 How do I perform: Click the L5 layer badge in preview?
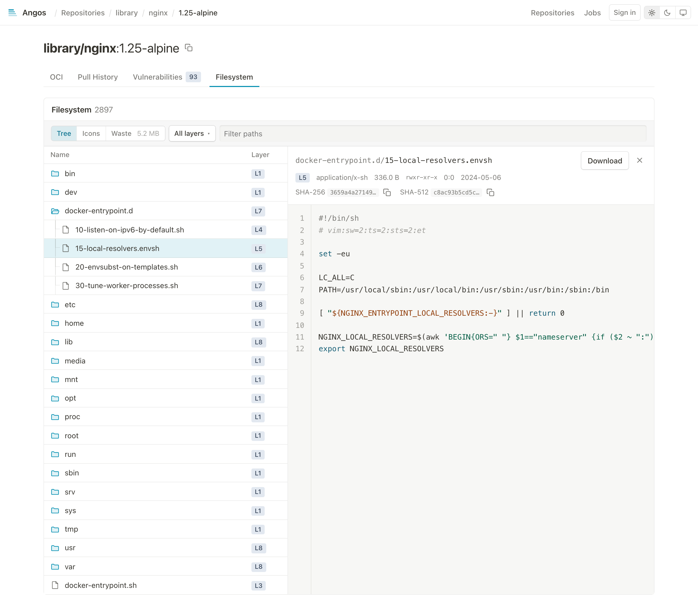[x=302, y=178]
